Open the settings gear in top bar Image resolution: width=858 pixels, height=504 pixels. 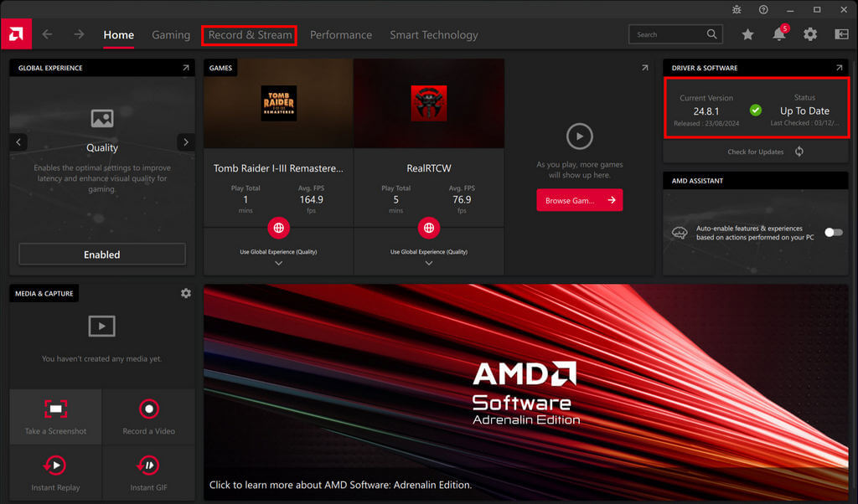pos(809,35)
